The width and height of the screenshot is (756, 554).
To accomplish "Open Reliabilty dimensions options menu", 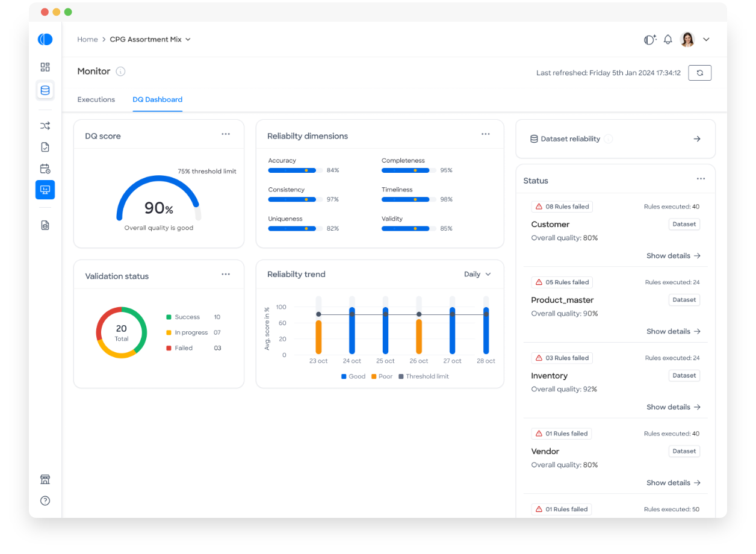I will coord(486,134).
